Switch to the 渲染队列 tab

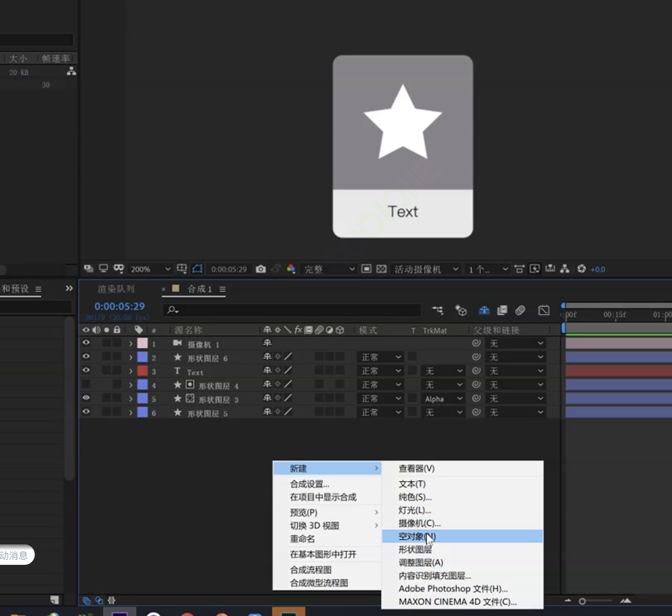(116, 289)
